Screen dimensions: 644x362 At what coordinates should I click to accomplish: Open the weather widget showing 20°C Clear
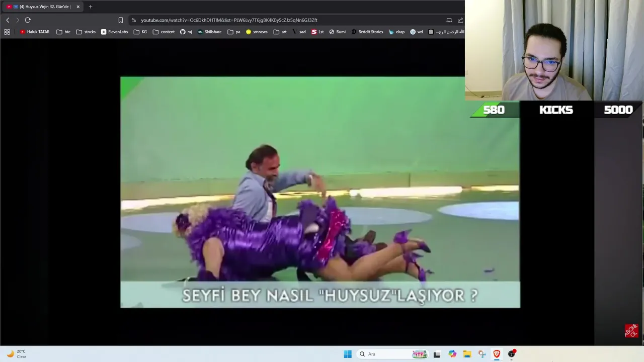[16, 354]
